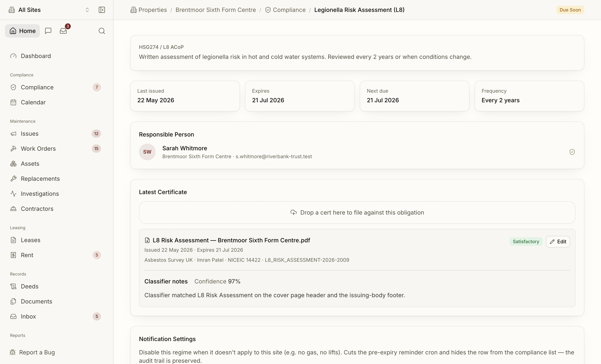Screen dimensions: 601x364
Task: Click the Satisfactory status badge
Action: pos(526,241)
